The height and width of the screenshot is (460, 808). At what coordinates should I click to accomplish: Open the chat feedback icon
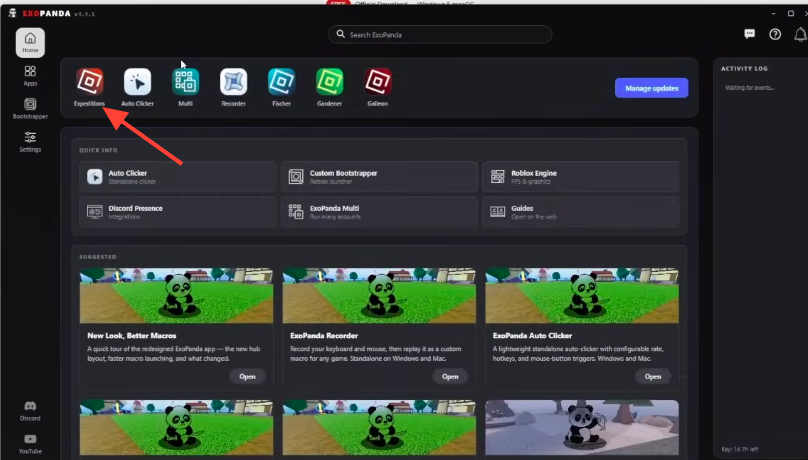coord(749,34)
